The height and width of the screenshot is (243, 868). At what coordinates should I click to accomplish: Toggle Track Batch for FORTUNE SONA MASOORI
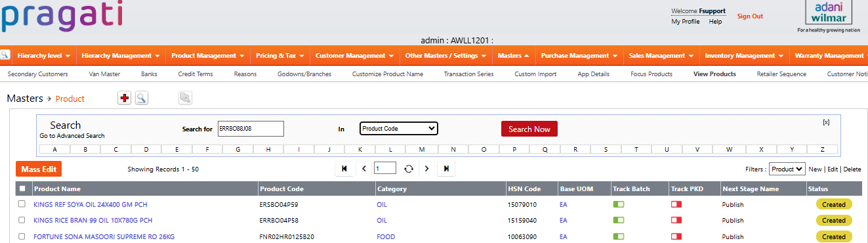click(619, 236)
